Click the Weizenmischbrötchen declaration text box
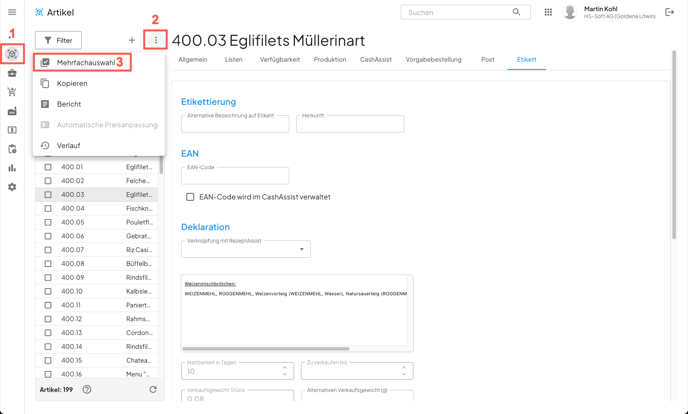 coord(297,313)
